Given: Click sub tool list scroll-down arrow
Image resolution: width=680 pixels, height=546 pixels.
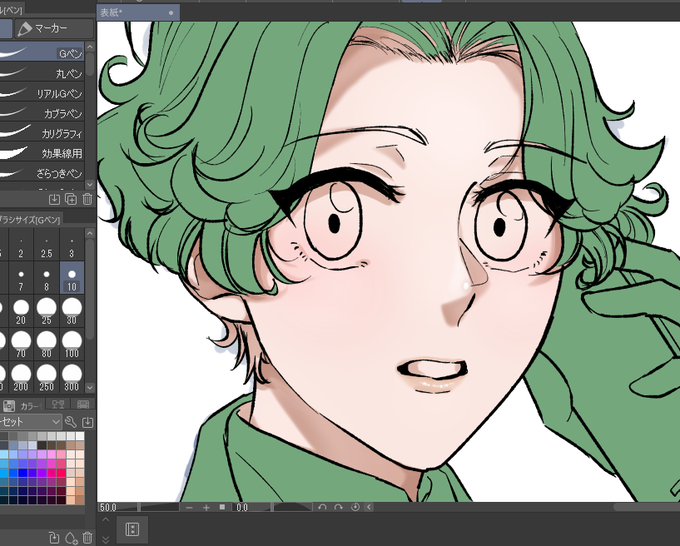Looking at the screenshot, I should click(90, 184).
